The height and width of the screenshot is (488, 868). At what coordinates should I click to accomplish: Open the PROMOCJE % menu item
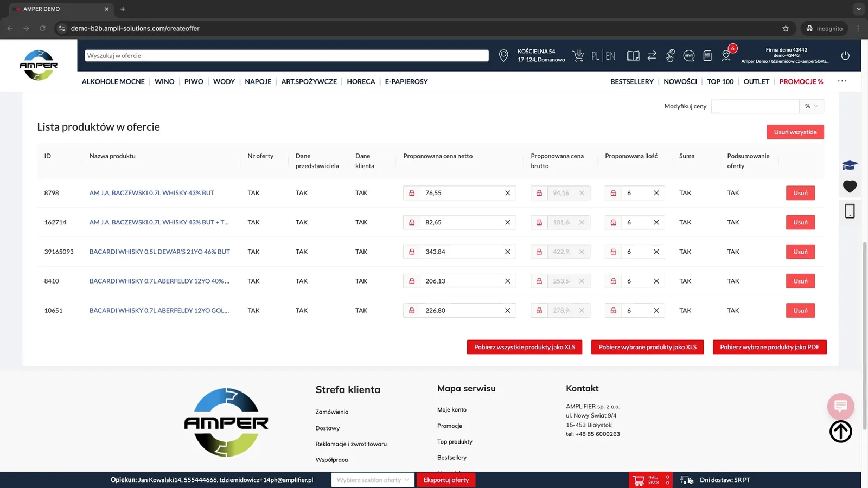[x=801, y=81]
